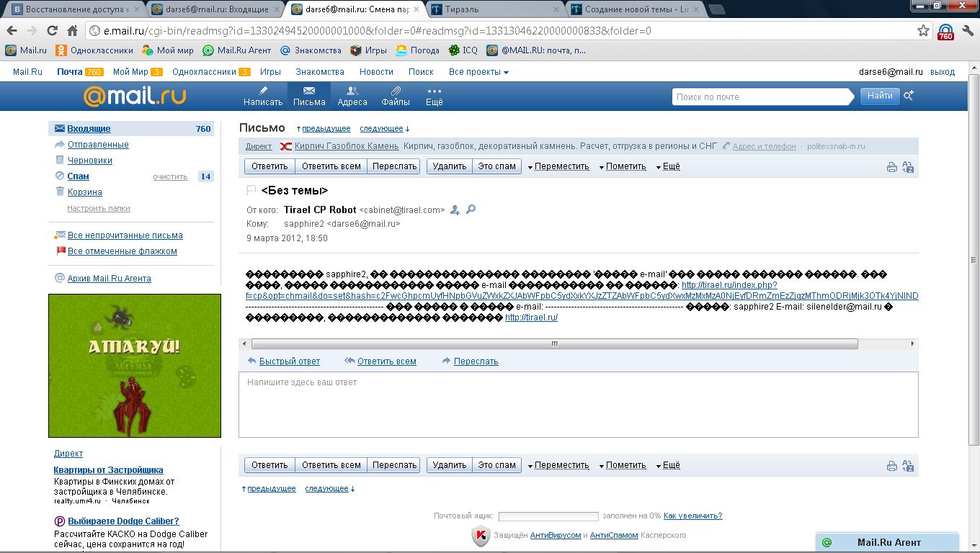This screenshot has height=553, width=980.
Task: Expand Все проекты dropdown in top bar
Action: pos(478,72)
